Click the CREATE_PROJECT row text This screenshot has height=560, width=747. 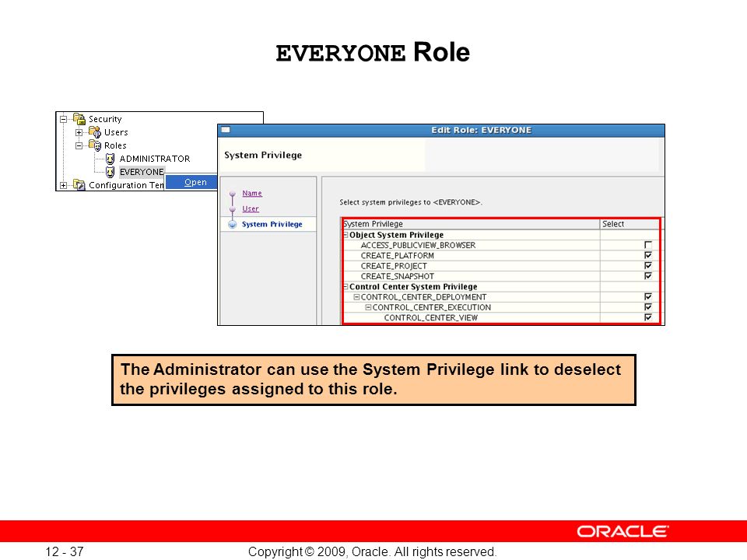tap(394, 266)
